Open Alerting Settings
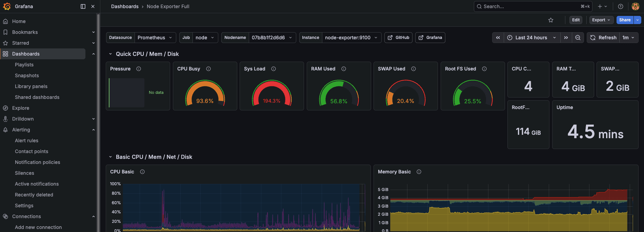Screen dimensions: 644x232 [24, 206]
